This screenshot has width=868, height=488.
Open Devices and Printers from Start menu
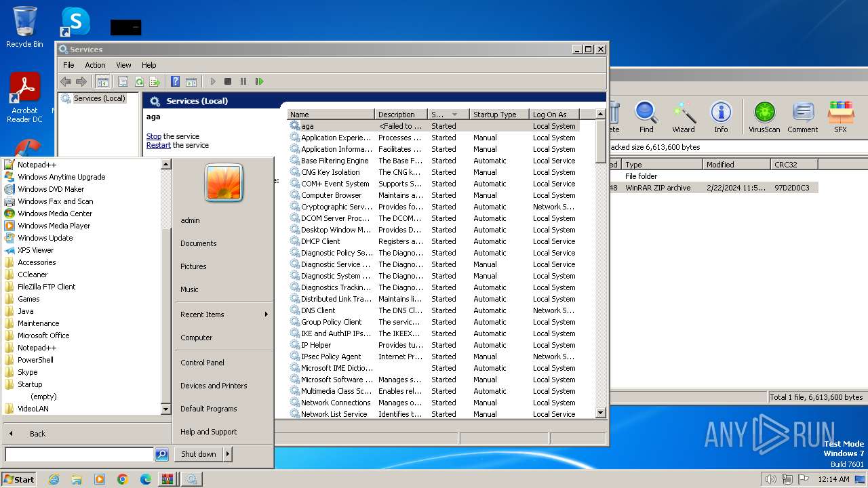214,386
